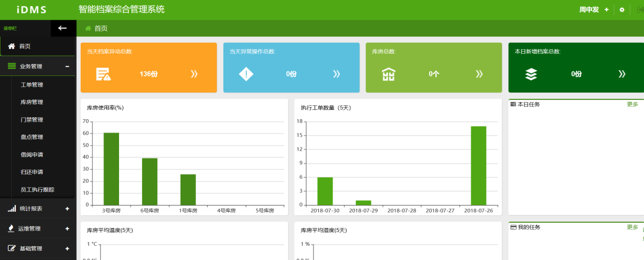Viewport: 644px width, 260px height.
Task: Expand the 运维管理 menu section
Action: 67,228
